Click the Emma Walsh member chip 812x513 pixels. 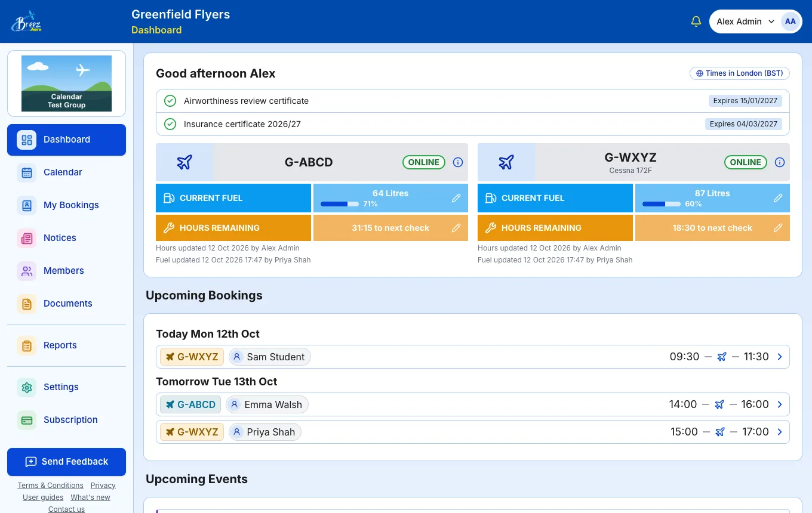pos(267,404)
